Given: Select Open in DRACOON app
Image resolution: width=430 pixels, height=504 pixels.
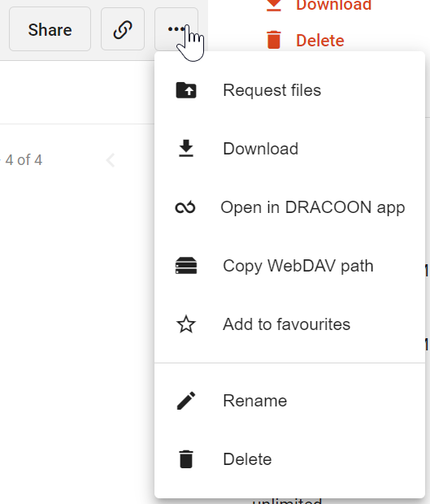Looking at the screenshot, I should coord(289,207).
